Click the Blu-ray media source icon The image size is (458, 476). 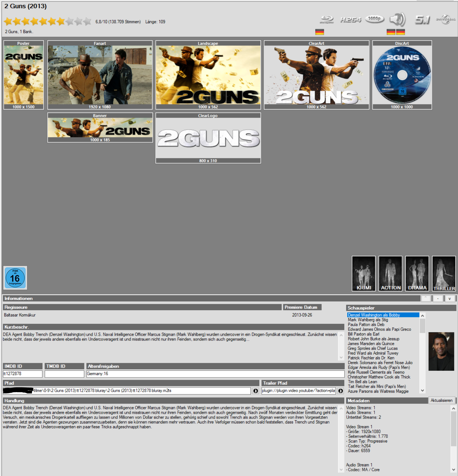[x=326, y=20]
